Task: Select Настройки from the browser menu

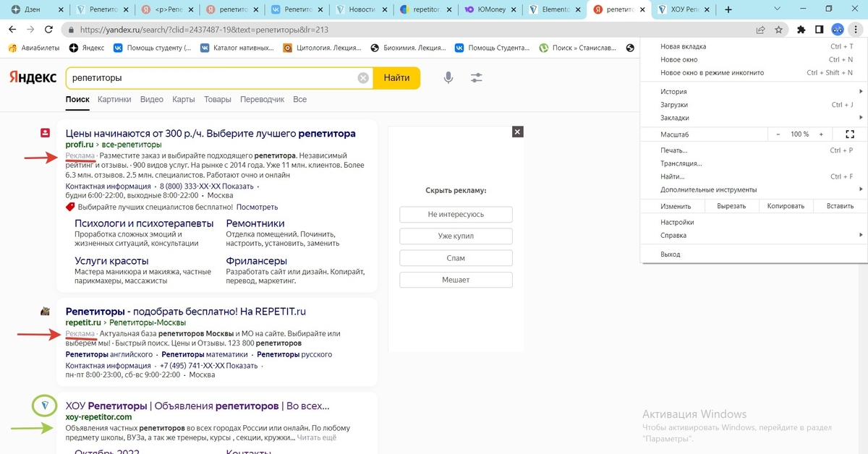Action: click(x=677, y=223)
